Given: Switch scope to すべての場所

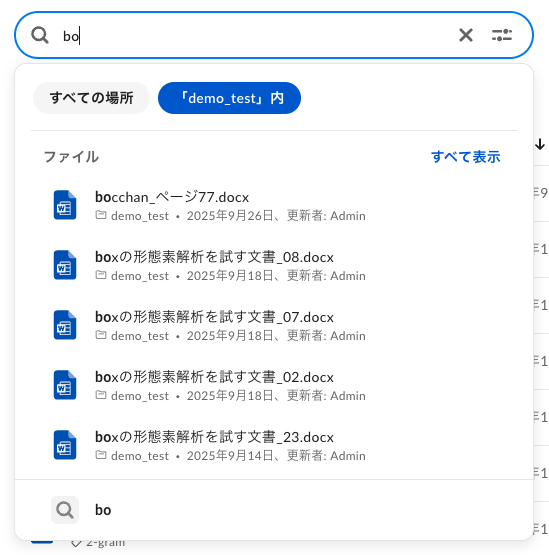Looking at the screenshot, I should [91, 98].
